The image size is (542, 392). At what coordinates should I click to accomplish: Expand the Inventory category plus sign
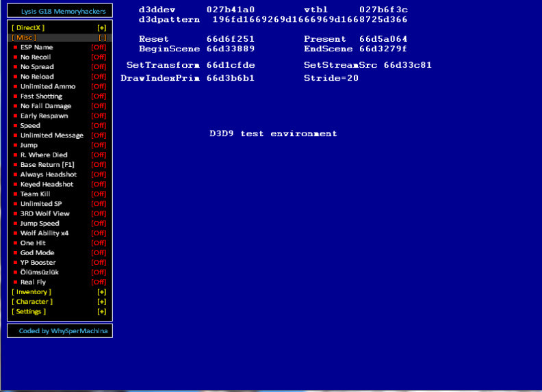[x=101, y=291]
